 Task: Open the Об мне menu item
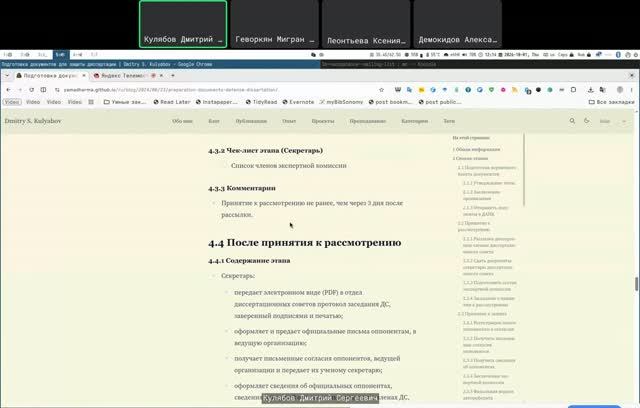coord(182,121)
